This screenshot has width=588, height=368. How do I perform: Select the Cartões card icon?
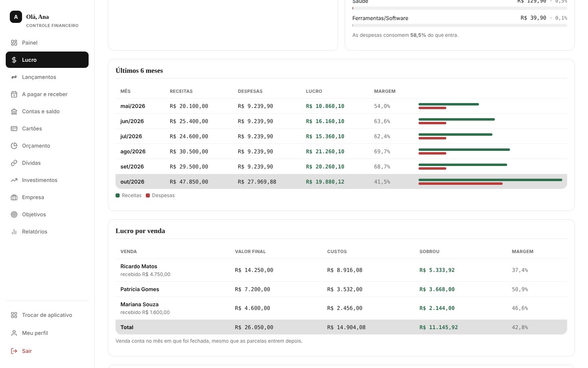tap(14, 128)
